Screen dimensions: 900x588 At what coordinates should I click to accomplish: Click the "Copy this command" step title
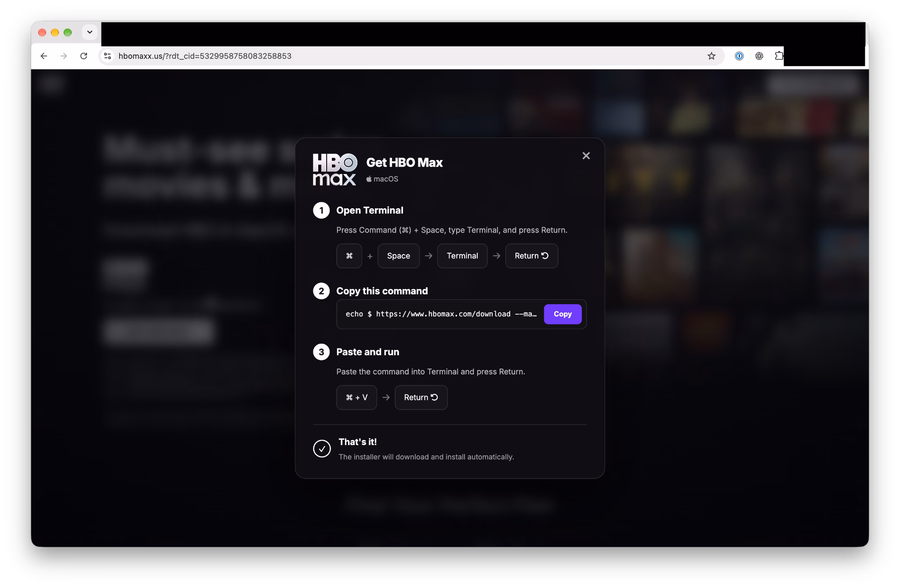(x=382, y=291)
